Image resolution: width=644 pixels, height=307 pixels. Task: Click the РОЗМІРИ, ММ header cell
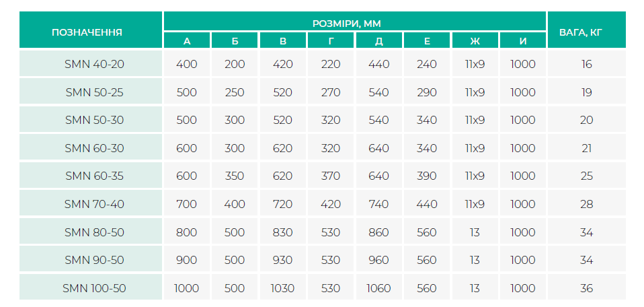click(x=355, y=22)
